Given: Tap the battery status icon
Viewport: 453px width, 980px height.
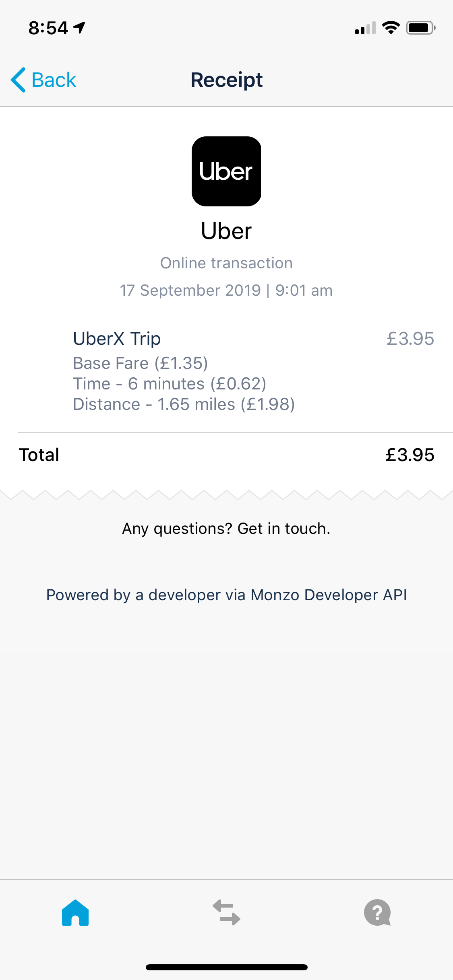Looking at the screenshot, I should [420, 28].
